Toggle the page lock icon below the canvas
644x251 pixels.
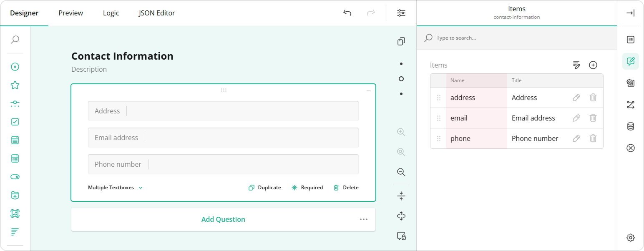(401, 236)
